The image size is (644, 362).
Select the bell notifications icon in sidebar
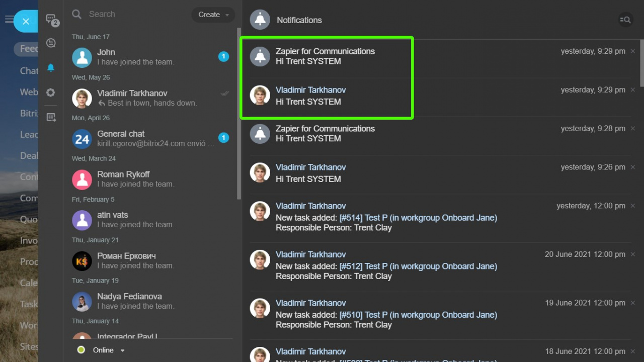pos(51,68)
